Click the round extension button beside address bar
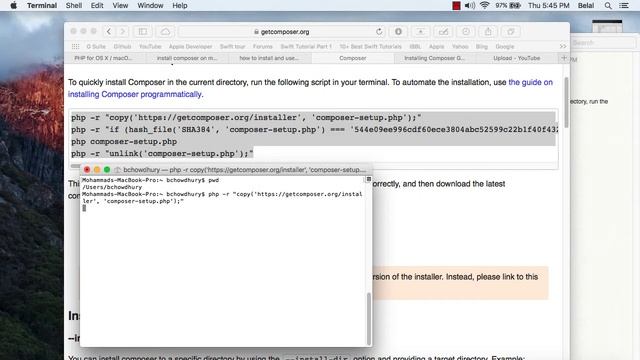Screen dimensions: 640x360 [x=398, y=31]
